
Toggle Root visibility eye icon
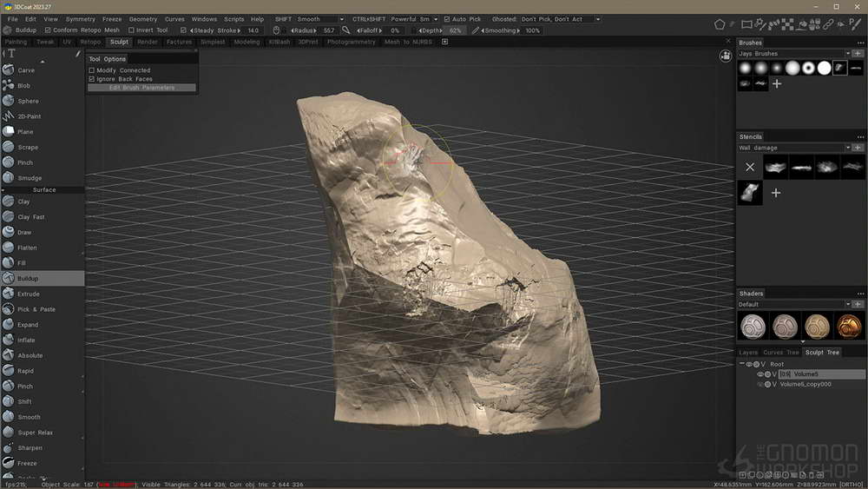pyautogui.click(x=749, y=365)
